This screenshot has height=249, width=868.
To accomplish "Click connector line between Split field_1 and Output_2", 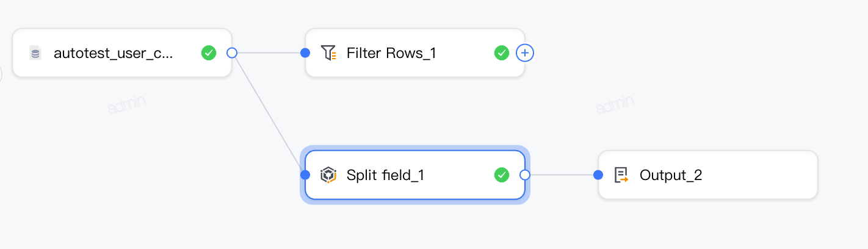I will [562, 175].
